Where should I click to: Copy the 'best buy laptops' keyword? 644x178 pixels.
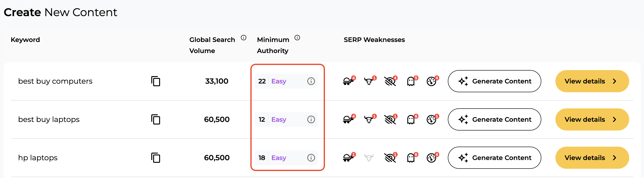pos(155,119)
